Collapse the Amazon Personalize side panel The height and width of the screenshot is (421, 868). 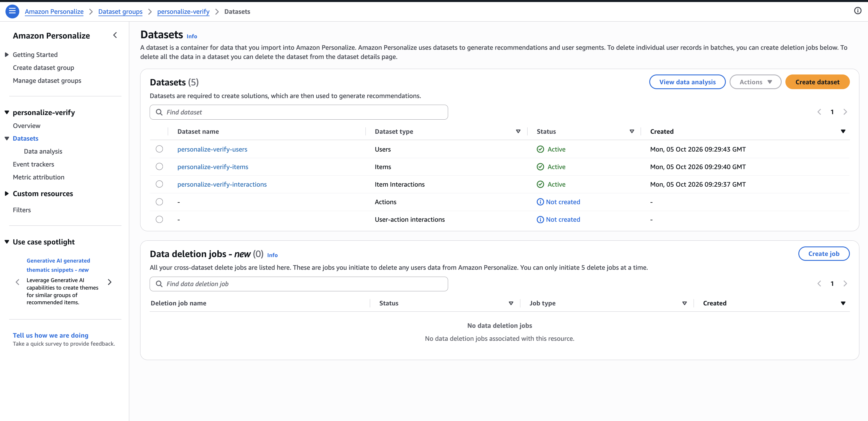pos(115,35)
